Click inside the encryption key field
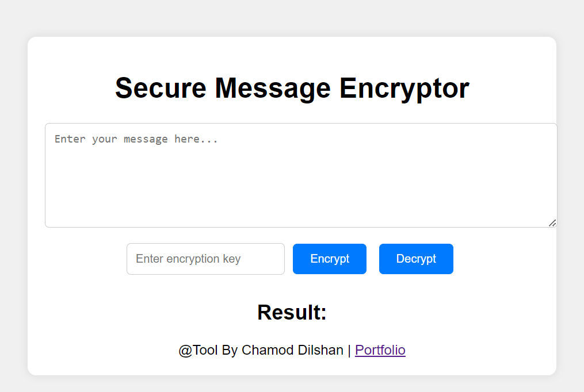The width and height of the screenshot is (584, 392). click(x=205, y=259)
